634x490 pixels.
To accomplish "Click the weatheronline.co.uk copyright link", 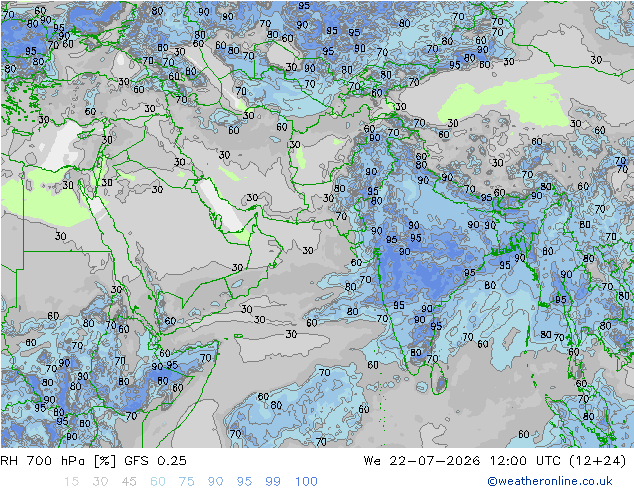I will click(549, 481).
